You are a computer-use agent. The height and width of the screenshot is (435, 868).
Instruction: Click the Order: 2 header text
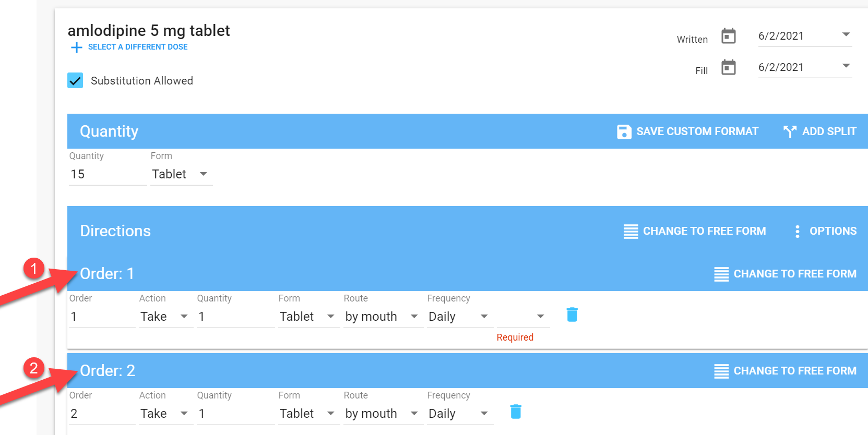tap(108, 371)
